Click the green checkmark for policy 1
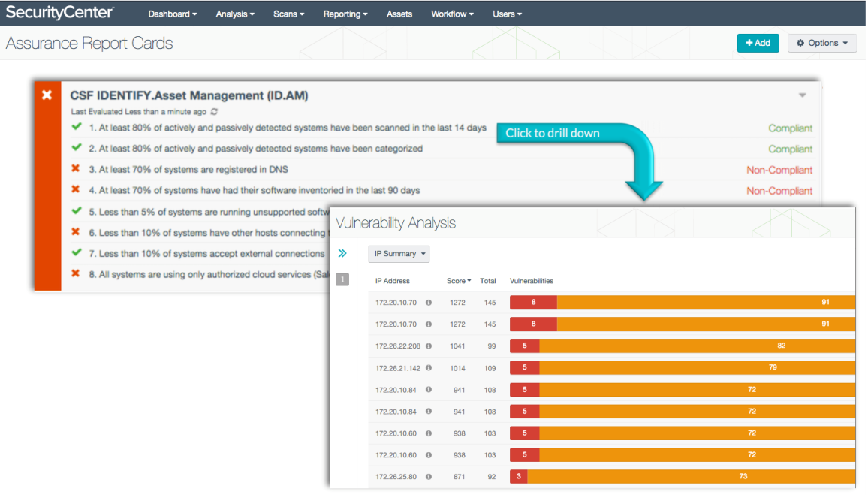This screenshot has height=495, width=868. point(76,128)
